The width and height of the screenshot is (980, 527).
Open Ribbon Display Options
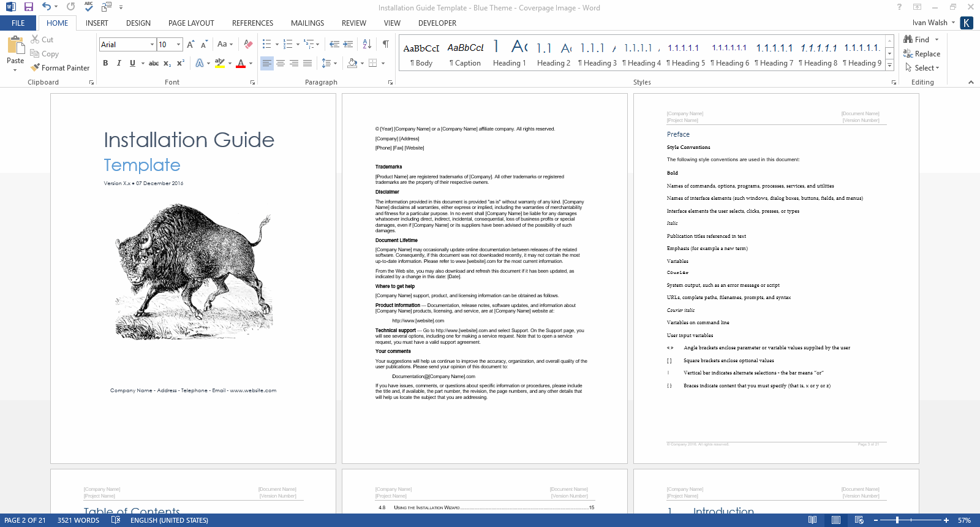point(917,7)
